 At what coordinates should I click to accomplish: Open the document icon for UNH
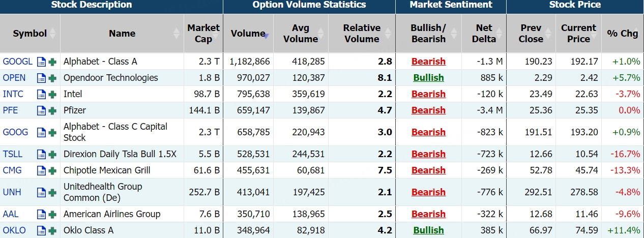(x=42, y=193)
